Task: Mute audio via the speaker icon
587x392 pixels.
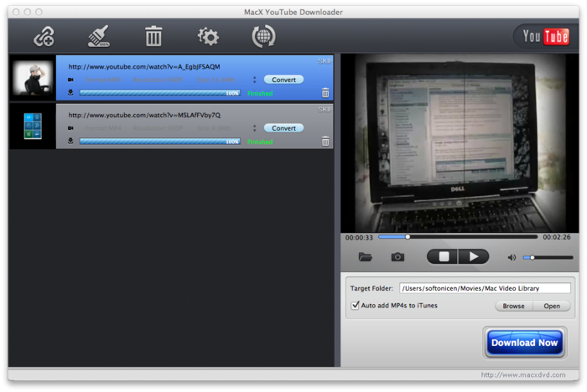Action: (x=512, y=257)
